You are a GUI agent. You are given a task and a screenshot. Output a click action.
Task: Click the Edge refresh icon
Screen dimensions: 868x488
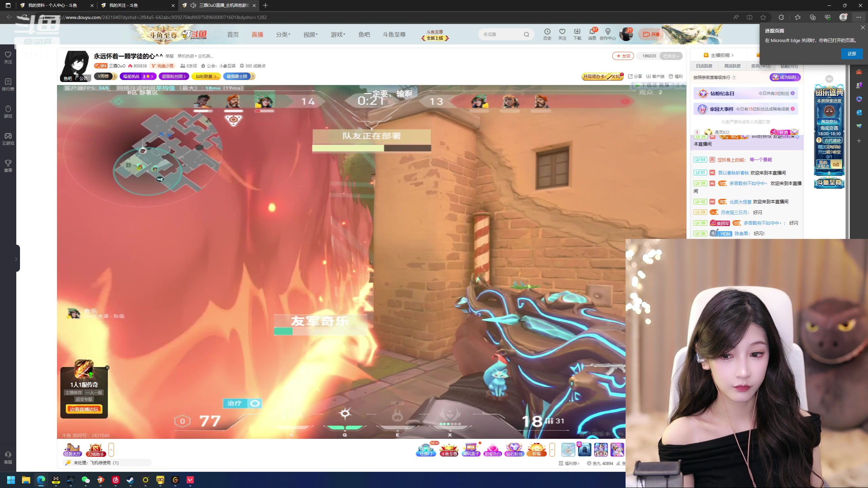(x=24, y=17)
